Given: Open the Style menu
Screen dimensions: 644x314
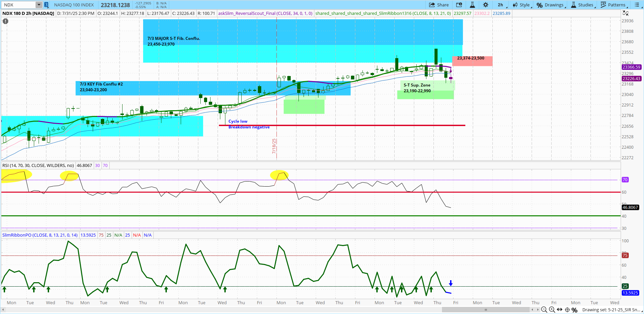Looking at the screenshot, I should (521, 5).
